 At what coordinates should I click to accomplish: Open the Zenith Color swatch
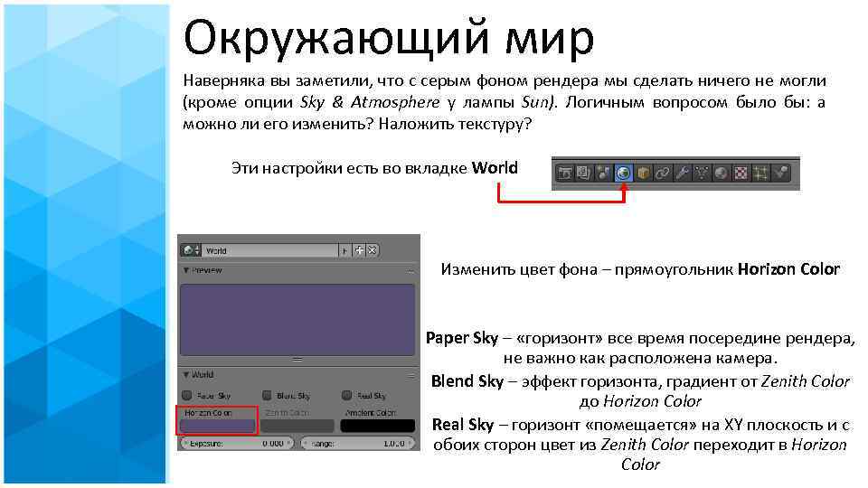297,426
